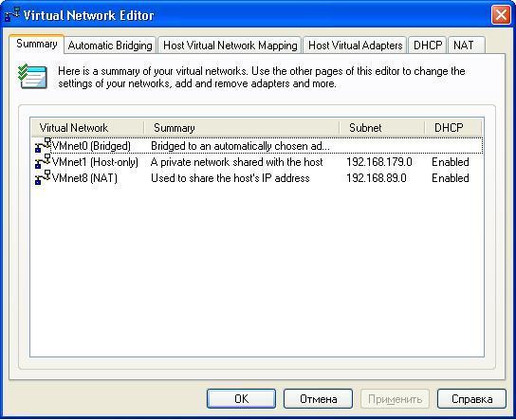Select the VMnet1 (Host-only) row
The height and width of the screenshot is (420, 516).
click(258, 162)
